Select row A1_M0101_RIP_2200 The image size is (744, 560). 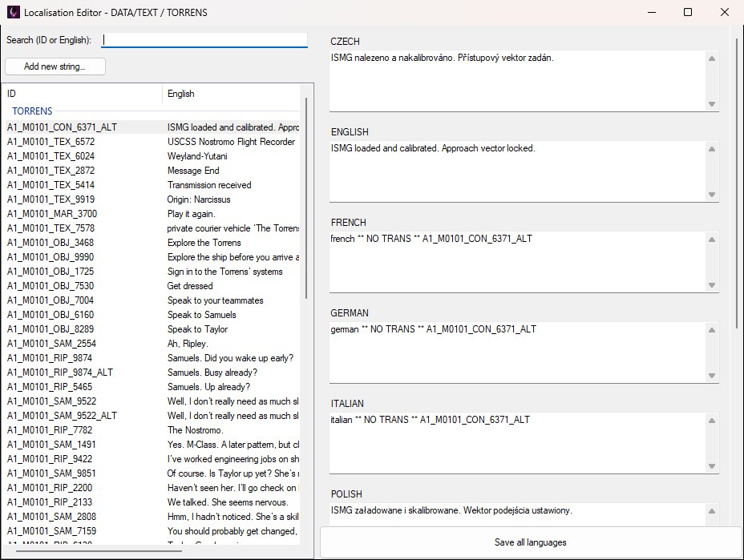point(152,487)
